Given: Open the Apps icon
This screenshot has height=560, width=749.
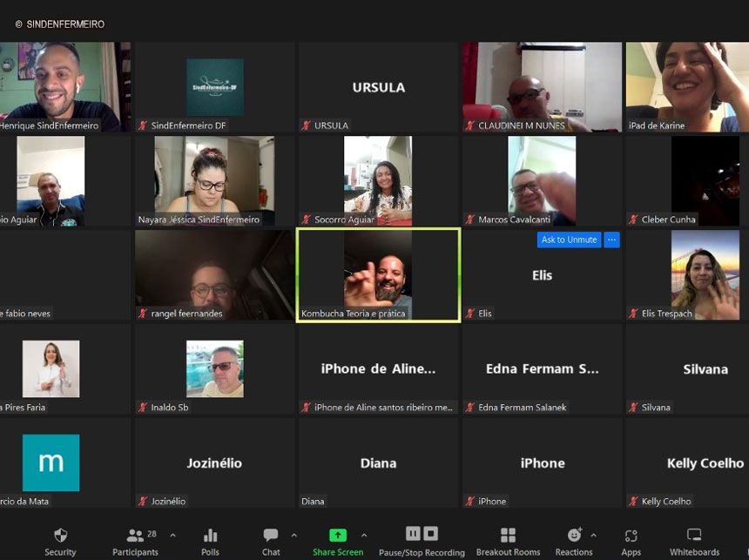Looking at the screenshot, I should point(631,536).
